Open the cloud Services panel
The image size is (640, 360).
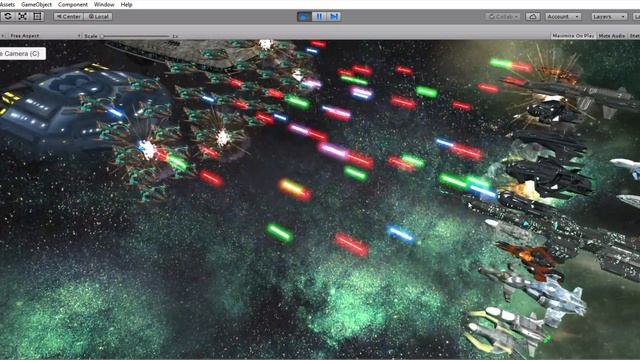coord(533,17)
